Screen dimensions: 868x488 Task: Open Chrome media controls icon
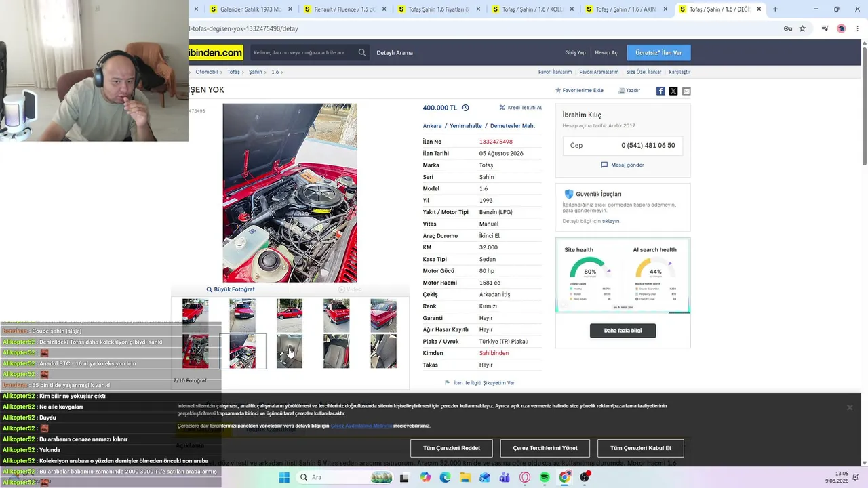point(825,28)
